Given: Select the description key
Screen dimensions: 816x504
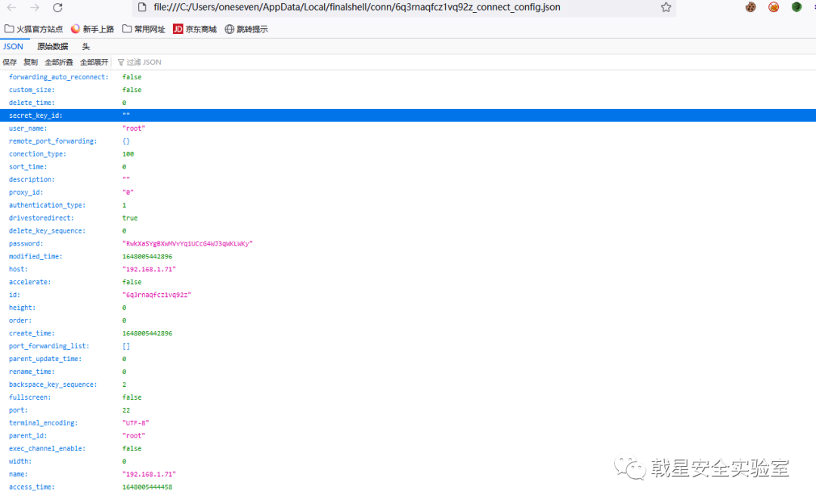Looking at the screenshot, I should [32, 180].
